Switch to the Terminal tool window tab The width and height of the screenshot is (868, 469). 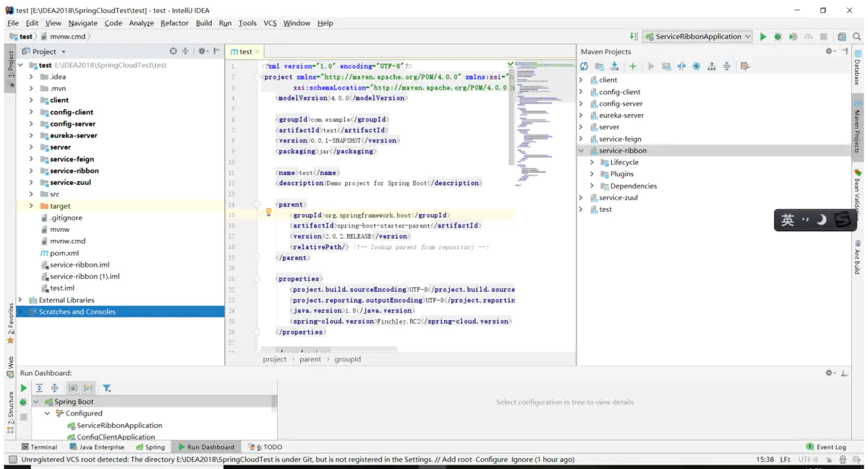click(39, 447)
